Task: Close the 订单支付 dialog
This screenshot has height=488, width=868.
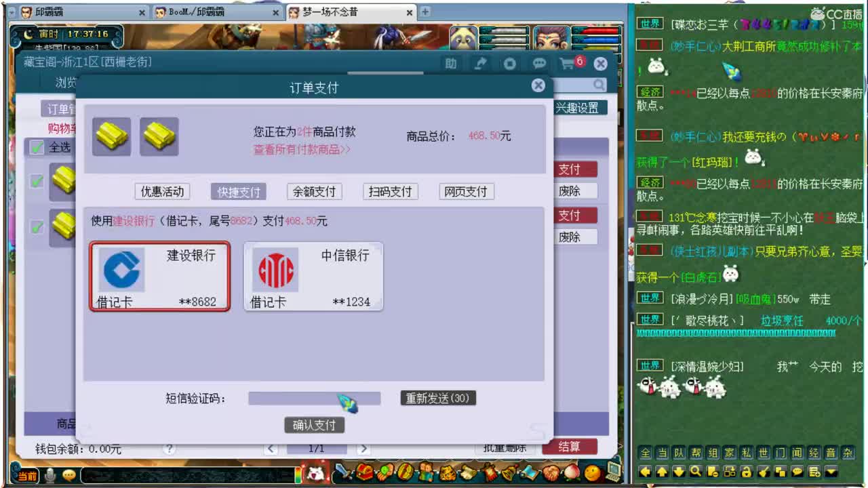Action: pos(538,85)
